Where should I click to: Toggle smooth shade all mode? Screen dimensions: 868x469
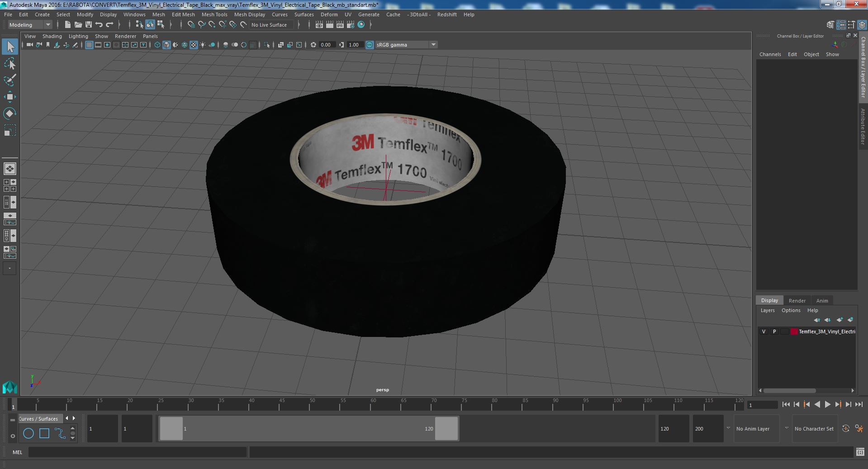click(x=166, y=45)
